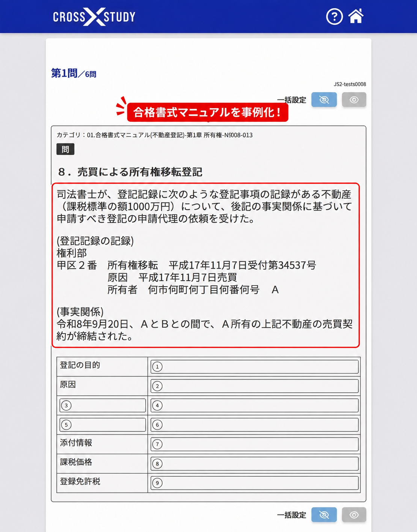Reveal answer field 7 for 添付情報
This screenshot has width=417, height=532.
click(254, 444)
